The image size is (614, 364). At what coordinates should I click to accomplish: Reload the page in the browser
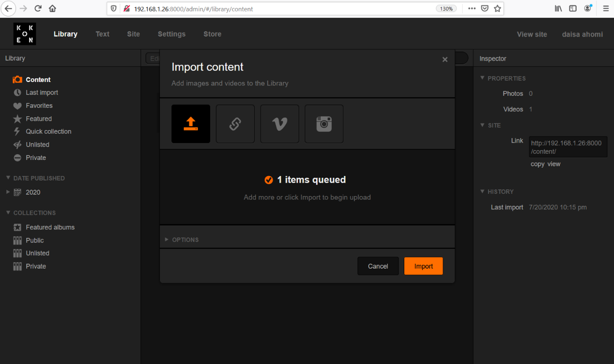(x=38, y=8)
